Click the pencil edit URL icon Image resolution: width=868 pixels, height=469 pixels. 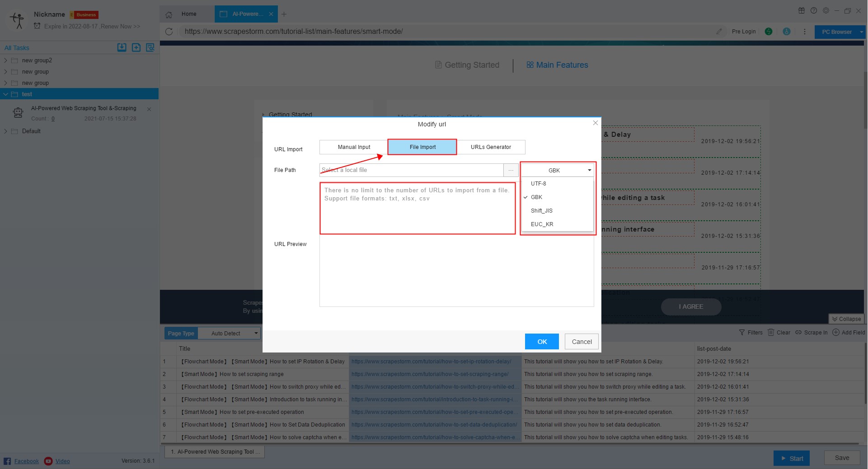[x=719, y=32]
